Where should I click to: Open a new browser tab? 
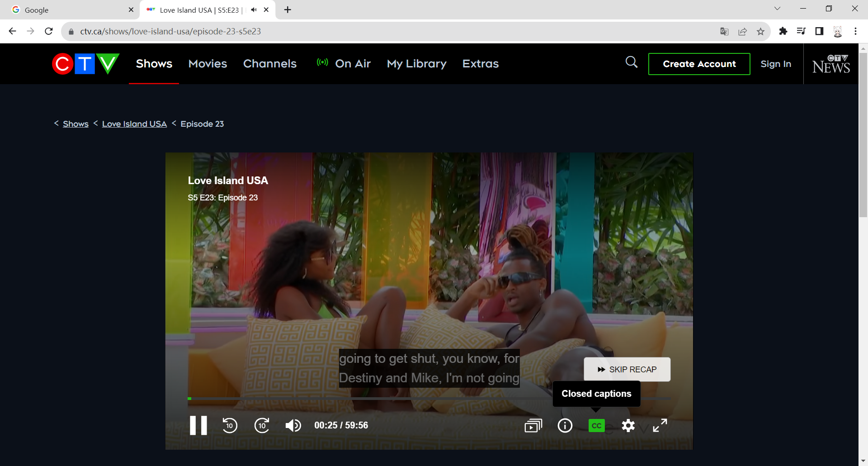288,10
